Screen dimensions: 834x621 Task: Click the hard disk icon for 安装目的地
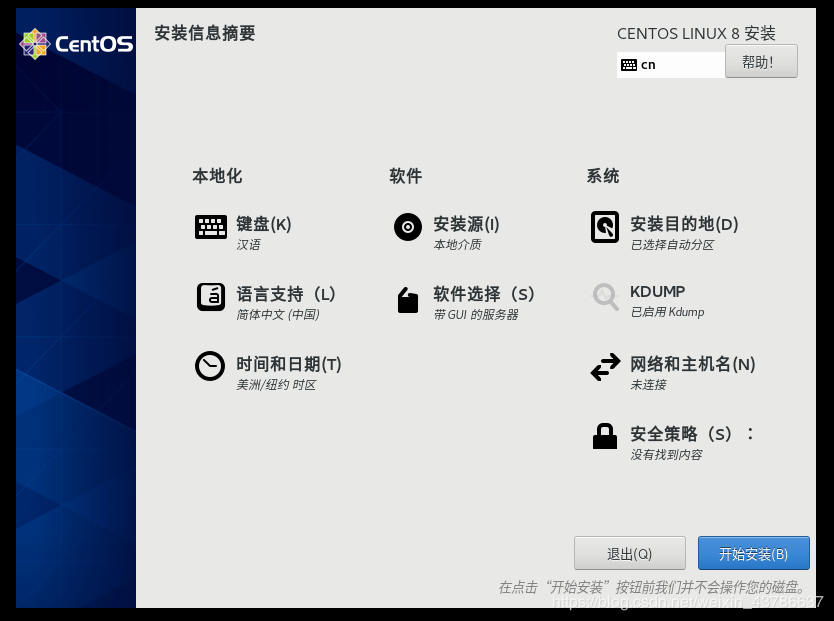pos(605,227)
